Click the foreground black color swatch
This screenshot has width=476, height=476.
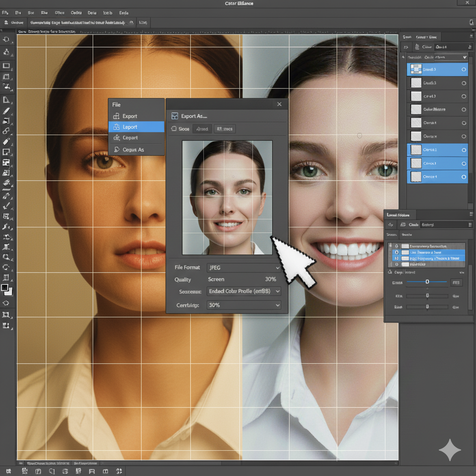point(5,288)
